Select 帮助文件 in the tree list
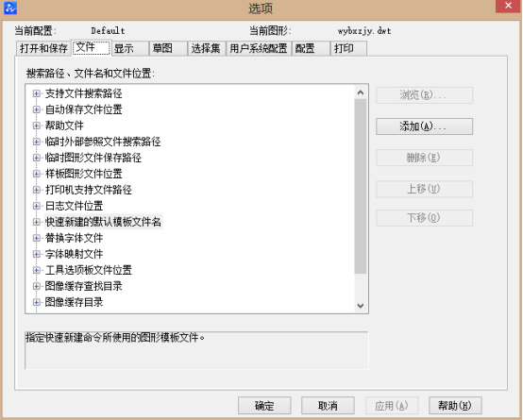Screen dimensions: 523x420 [x=64, y=126]
